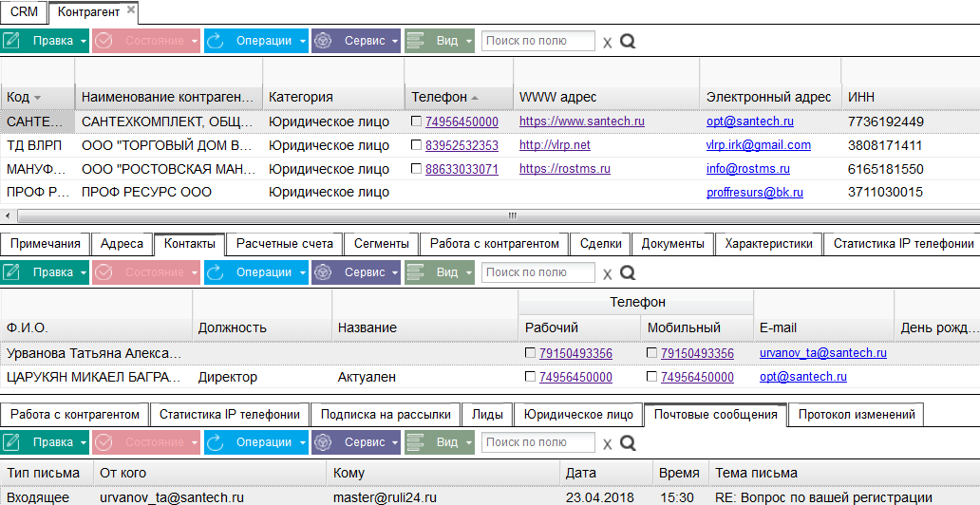The image size is (980, 505).
Task: Click the info@rostms.ru email link
Action: [748, 169]
